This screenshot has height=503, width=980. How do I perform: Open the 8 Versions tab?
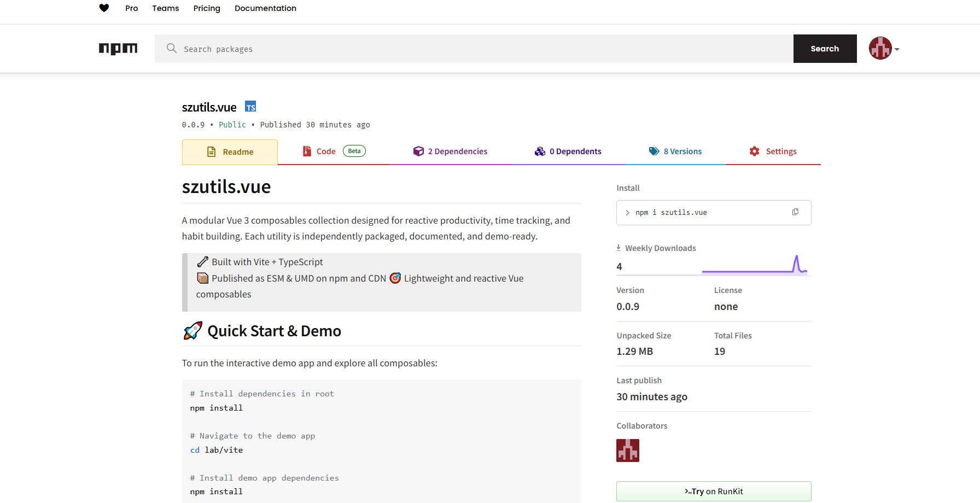click(675, 151)
